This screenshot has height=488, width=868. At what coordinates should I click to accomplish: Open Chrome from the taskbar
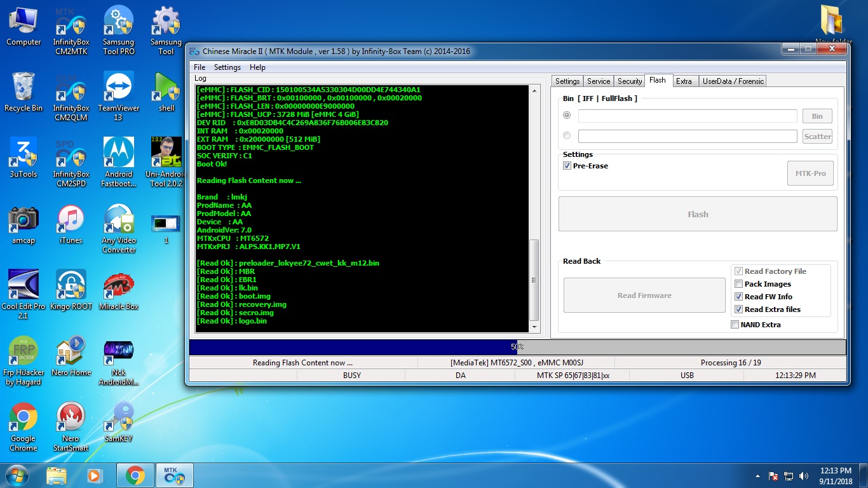click(135, 475)
